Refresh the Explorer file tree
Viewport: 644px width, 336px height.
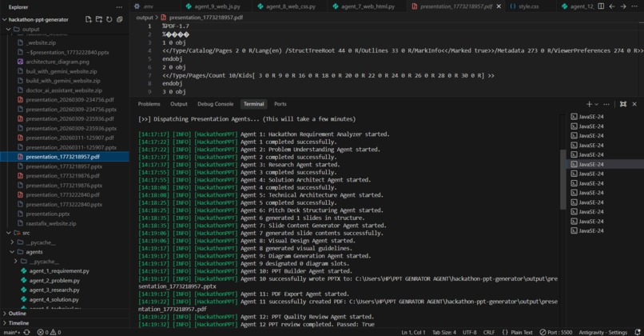[109, 19]
